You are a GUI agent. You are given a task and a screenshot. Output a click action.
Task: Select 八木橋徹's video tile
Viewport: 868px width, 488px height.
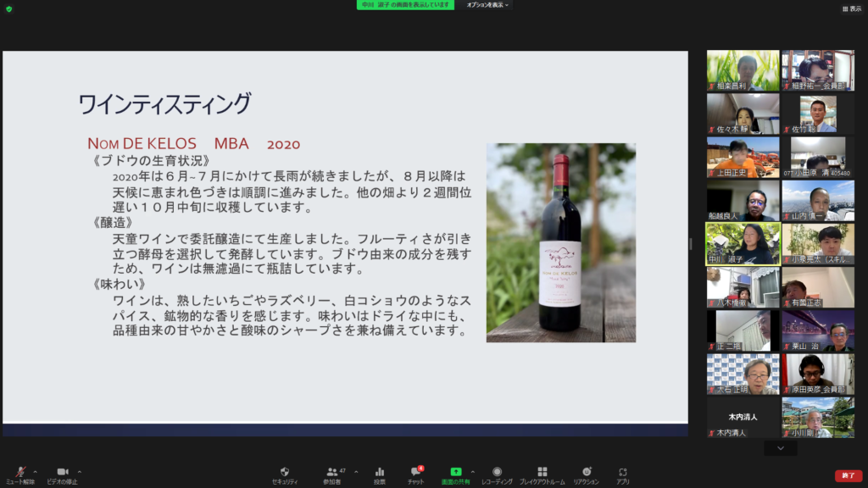[743, 287]
